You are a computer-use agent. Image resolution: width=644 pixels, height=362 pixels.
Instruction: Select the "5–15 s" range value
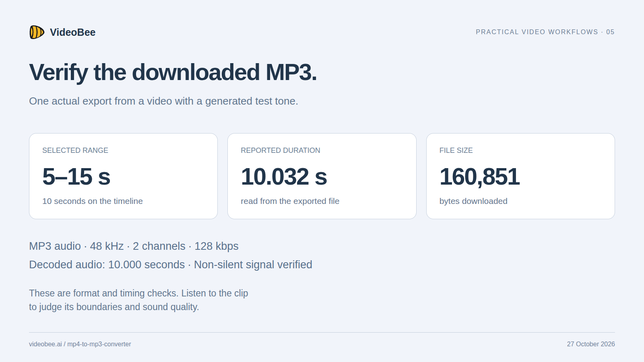pos(76,177)
